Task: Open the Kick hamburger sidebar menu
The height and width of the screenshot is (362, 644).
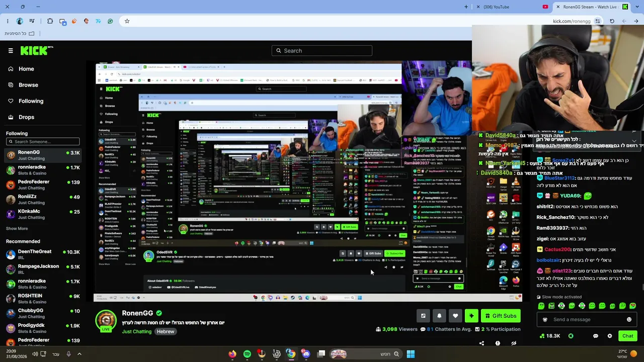Action: click(x=11, y=50)
